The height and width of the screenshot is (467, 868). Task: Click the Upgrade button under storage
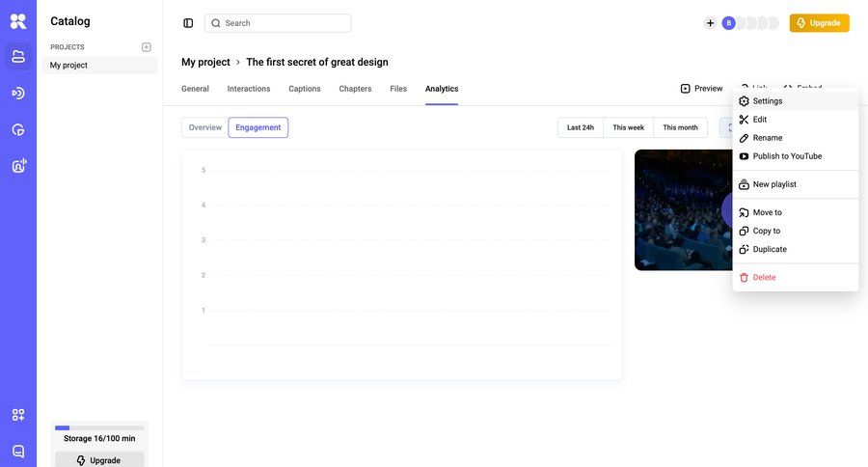99,460
